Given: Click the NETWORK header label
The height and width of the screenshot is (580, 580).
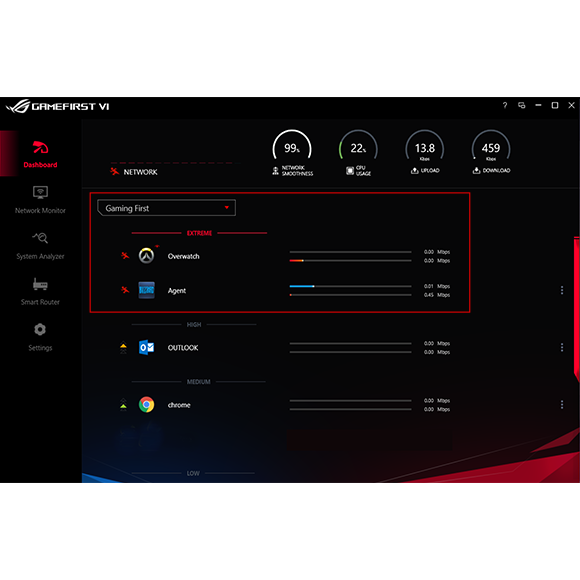Looking at the screenshot, I should 140,172.
